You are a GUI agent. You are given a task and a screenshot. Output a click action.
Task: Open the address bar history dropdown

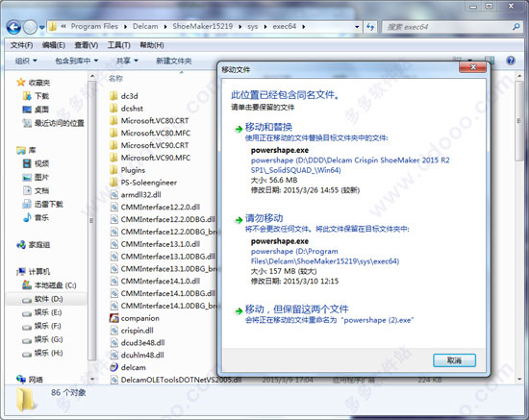coord(357,27)
